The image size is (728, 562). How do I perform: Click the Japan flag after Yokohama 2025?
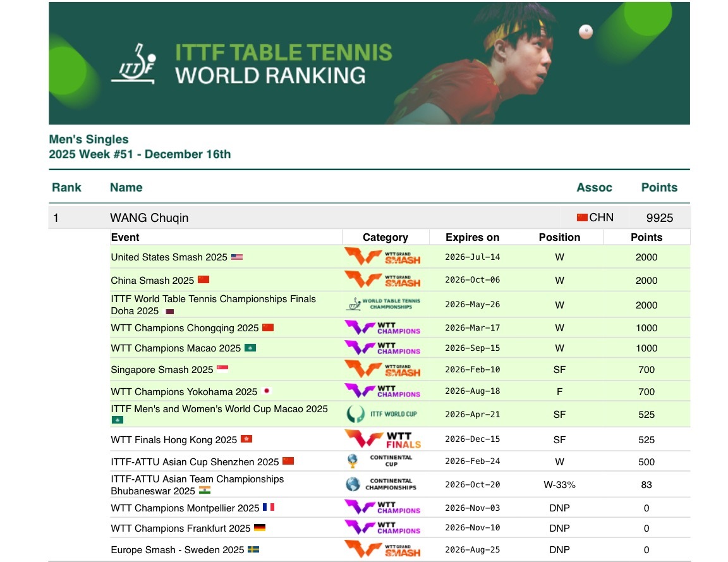(267, 391)
